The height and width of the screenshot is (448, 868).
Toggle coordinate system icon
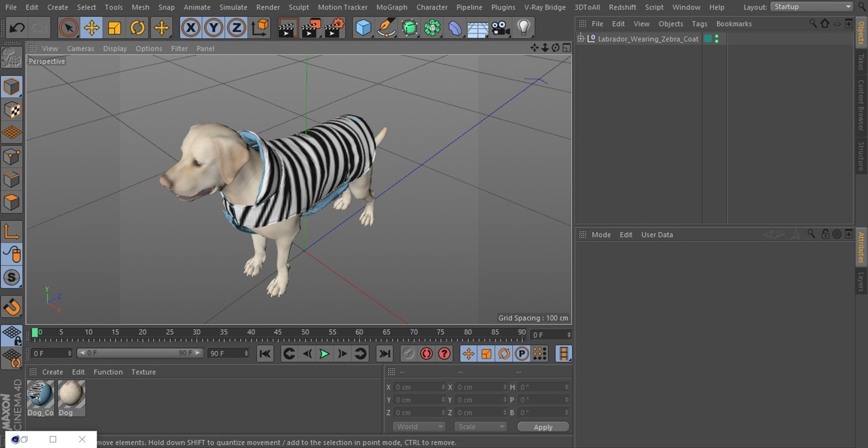260,28
